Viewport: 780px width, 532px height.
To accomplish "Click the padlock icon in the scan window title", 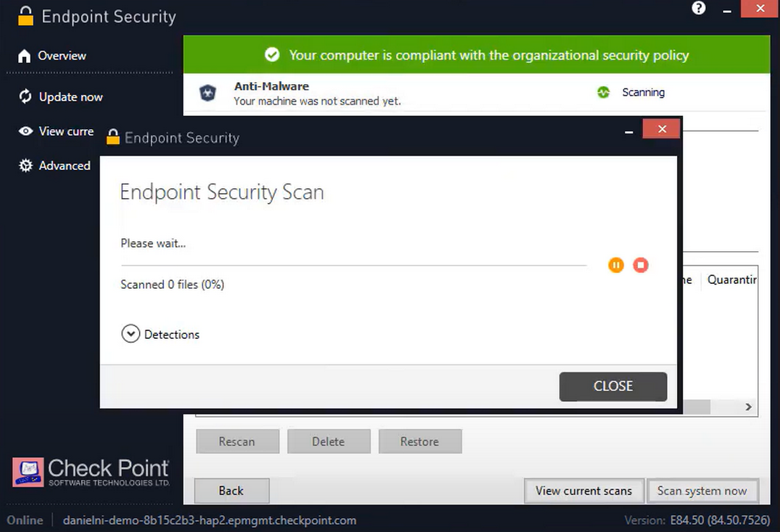I will (113, 137).
